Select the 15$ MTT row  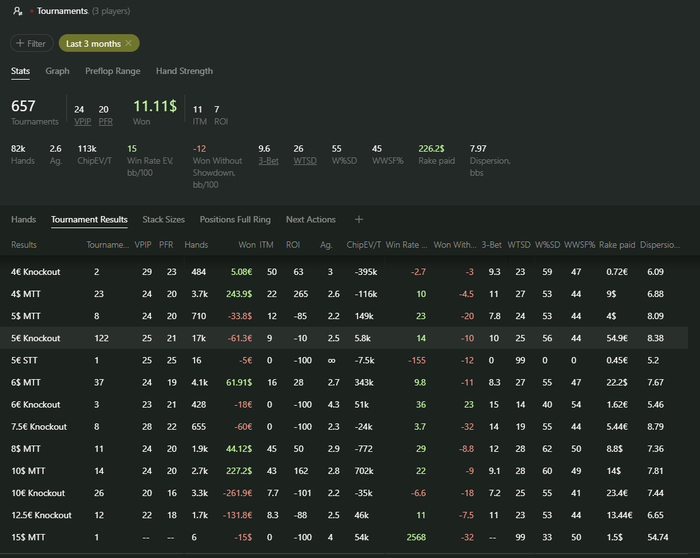coord(344,537)
